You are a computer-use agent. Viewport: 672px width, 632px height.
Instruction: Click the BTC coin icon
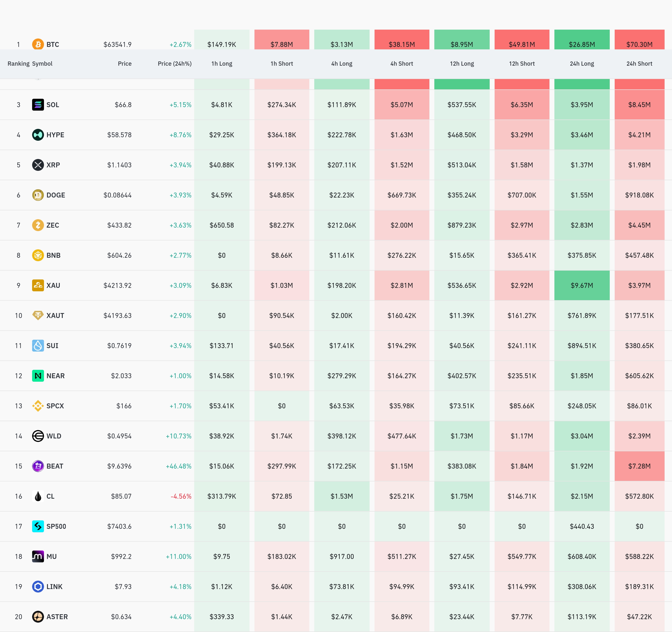[38, 44]
